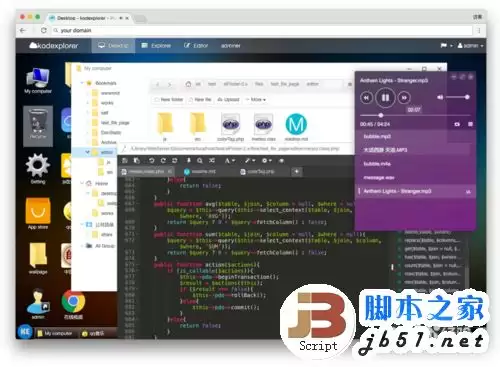Adjust the music player volume slider
Screen dimensions: 500x367
pyautogui.click(x=458, y=97)
